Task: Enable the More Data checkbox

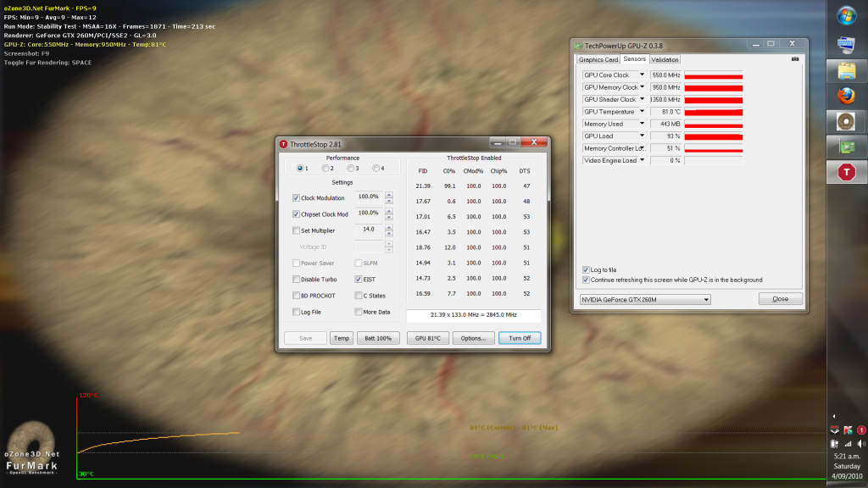Action: click(359, 312)
